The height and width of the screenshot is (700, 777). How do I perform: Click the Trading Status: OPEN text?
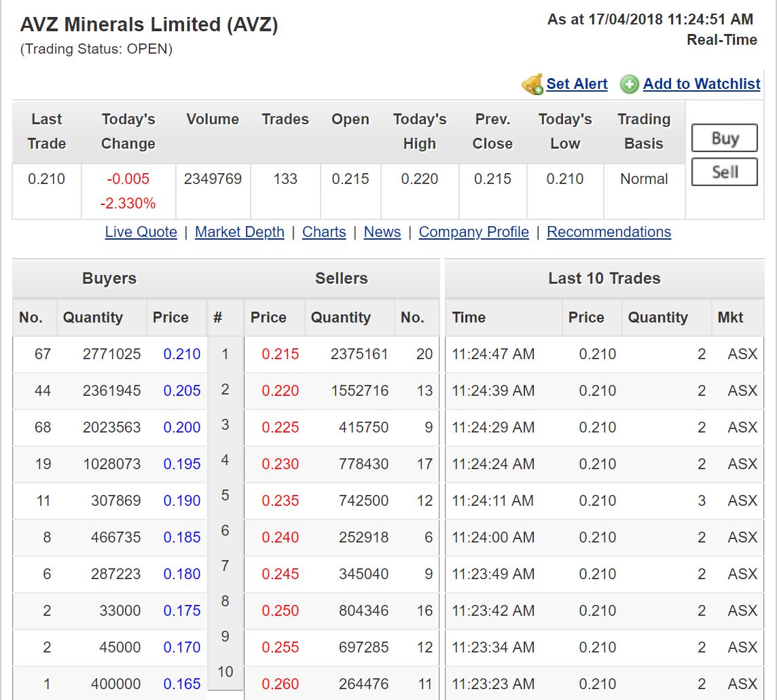point(96,49)
